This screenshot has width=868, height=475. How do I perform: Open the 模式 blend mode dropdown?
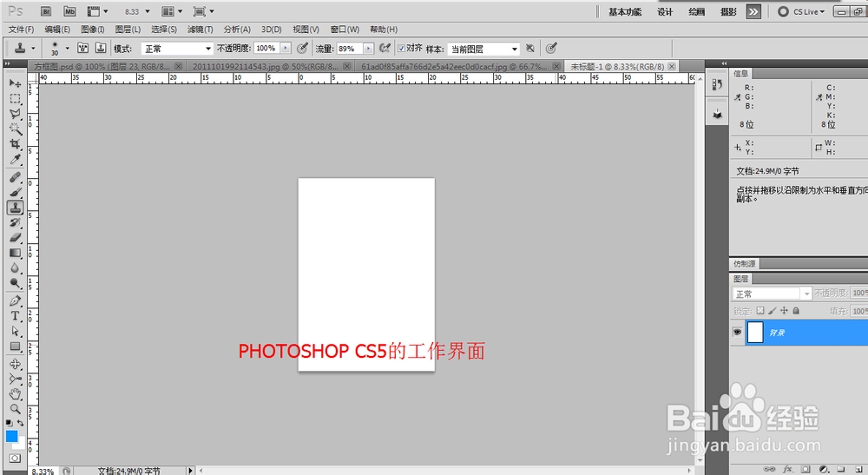(177, 49)
